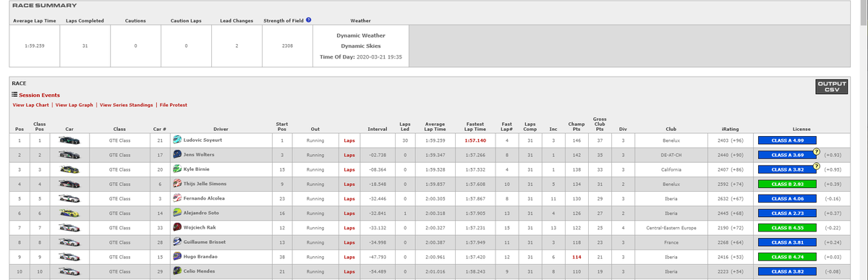Click car image in Fernando Alcolea's row
This screenshot has height=280, width=868.
pyautogui.click(x=70, y=198)
